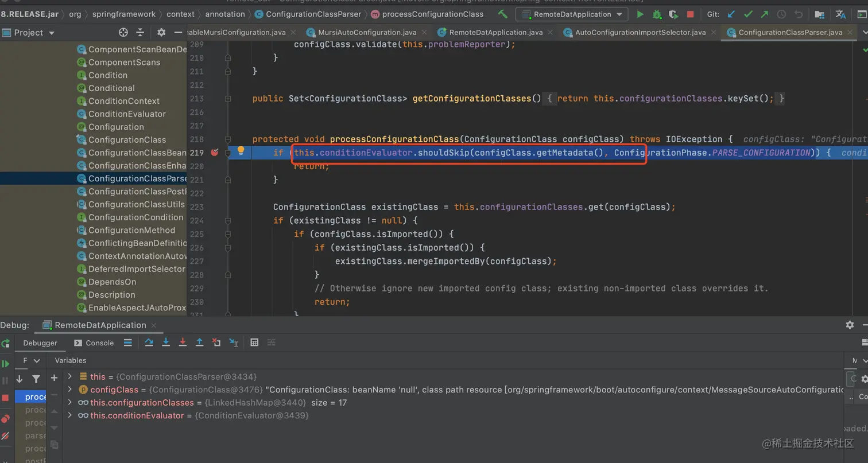Close RemoteDatApplication debug session tab
Screen dimensions: 868x463
click(x=154, y=325)
